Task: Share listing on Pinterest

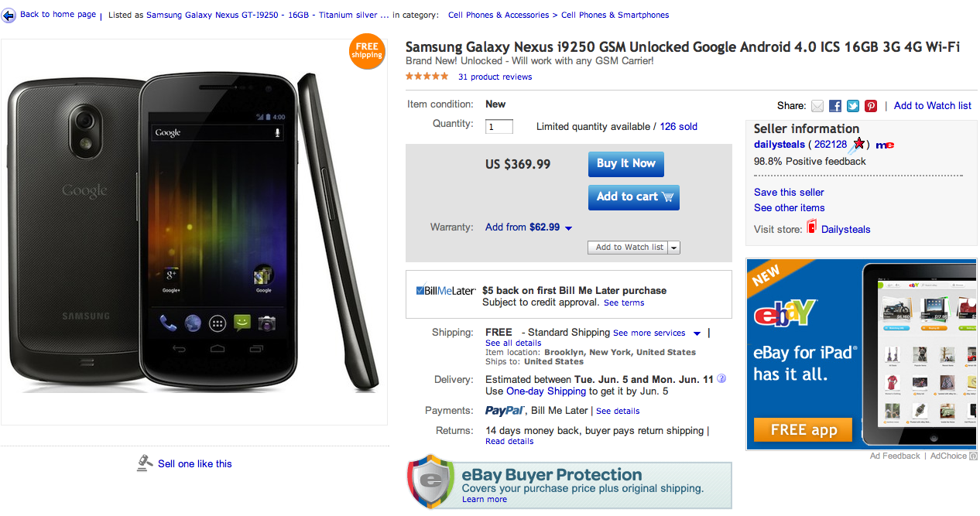Action: (871, 106)
